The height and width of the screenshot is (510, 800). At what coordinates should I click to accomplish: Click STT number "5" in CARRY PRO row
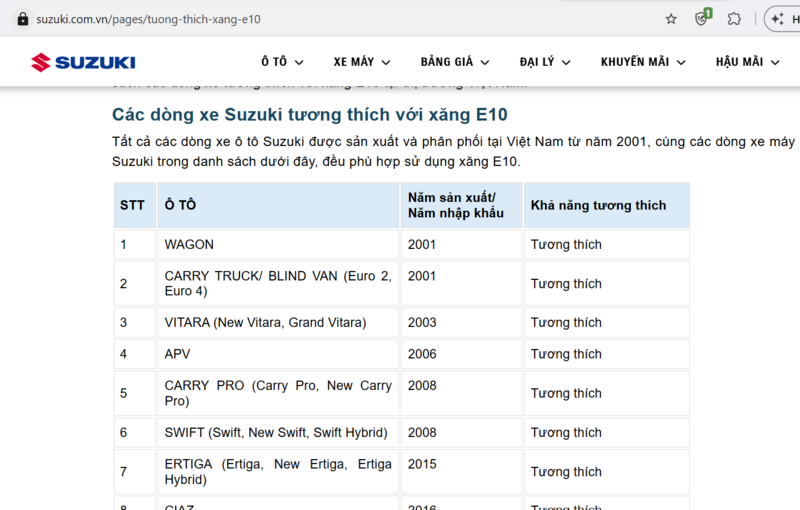[x=123, y=393]
